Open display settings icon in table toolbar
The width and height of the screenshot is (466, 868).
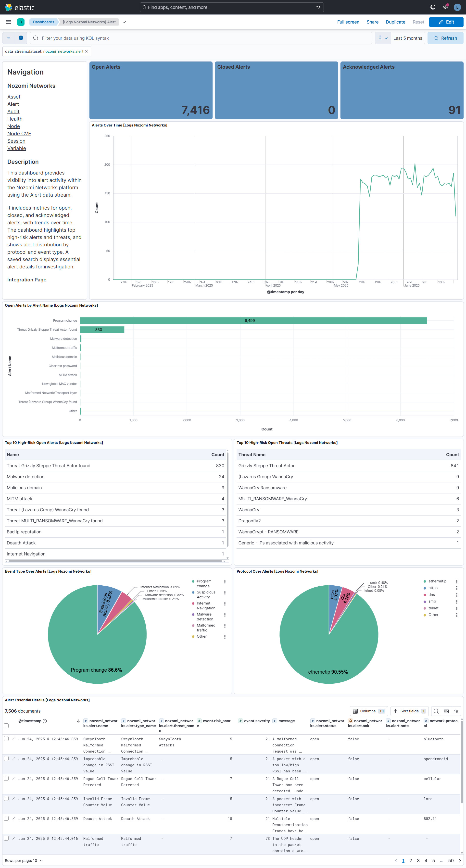(x=456, y=711)
